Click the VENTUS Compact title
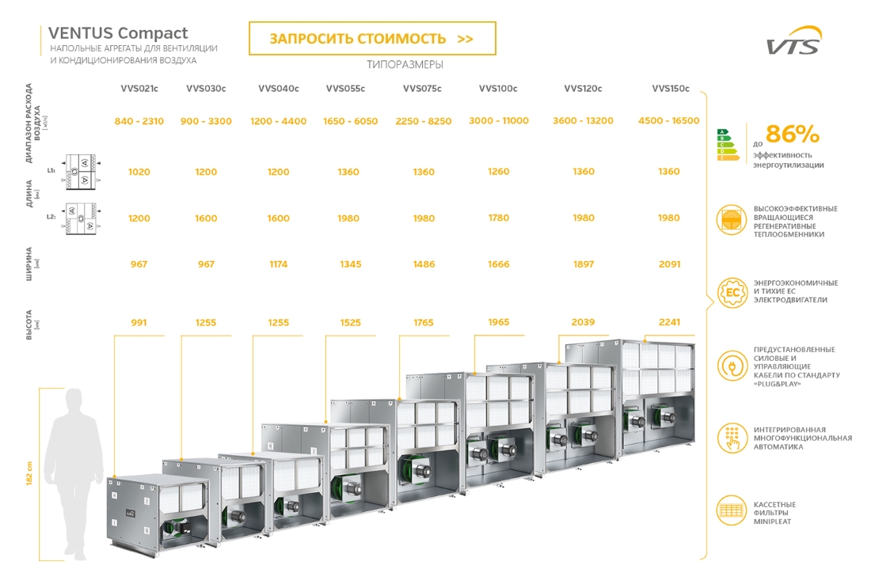871x588 pixels. point(118,33)
